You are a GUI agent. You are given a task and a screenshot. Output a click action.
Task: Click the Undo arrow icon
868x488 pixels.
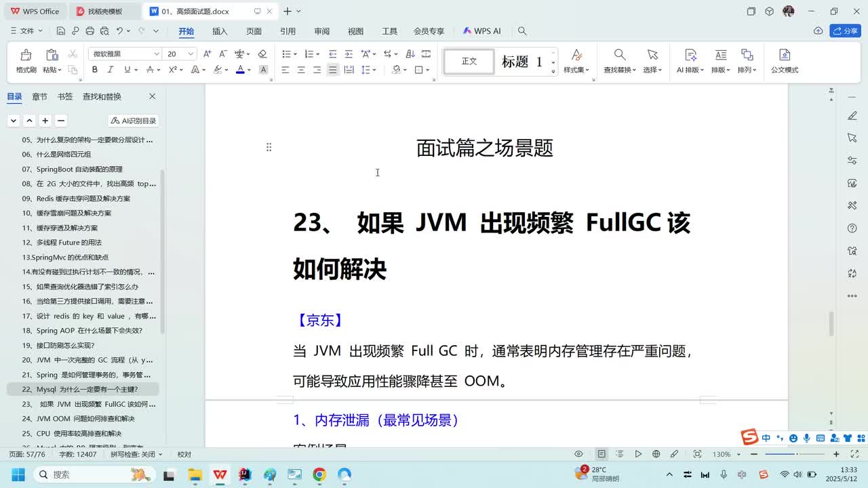tap(119, 31)
